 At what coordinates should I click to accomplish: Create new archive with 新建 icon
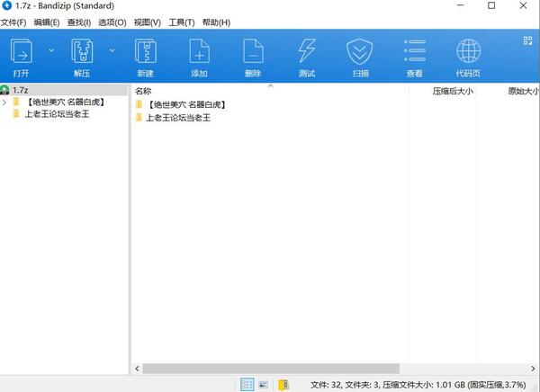pyautogui.click(x=146, y=51)
